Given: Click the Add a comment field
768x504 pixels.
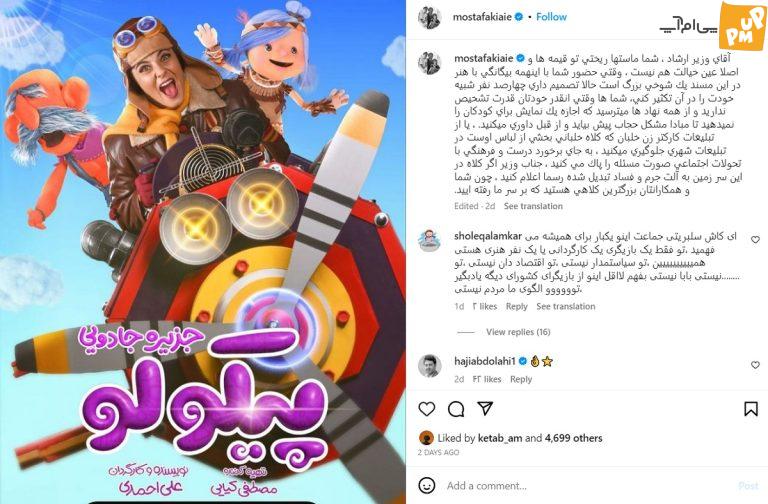Looking at the screenshot, I should pyautogui.click(x=588, y=486).
